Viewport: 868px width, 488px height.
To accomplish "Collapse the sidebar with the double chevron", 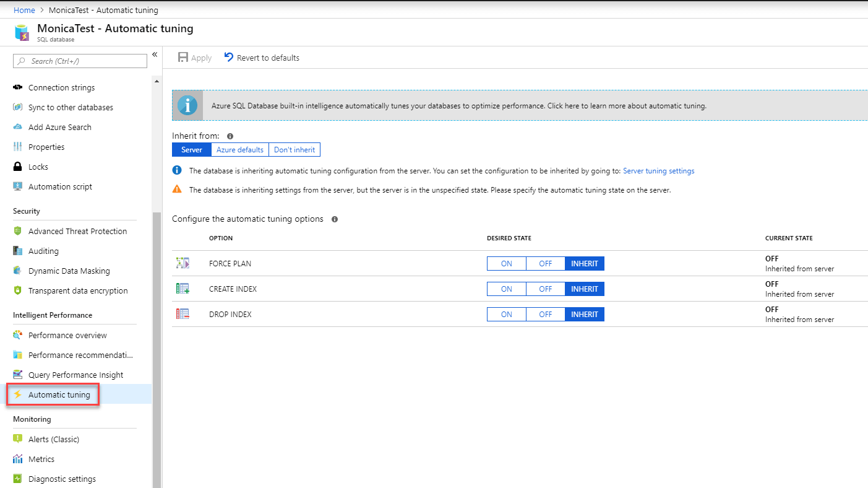I will click(155, 54).
